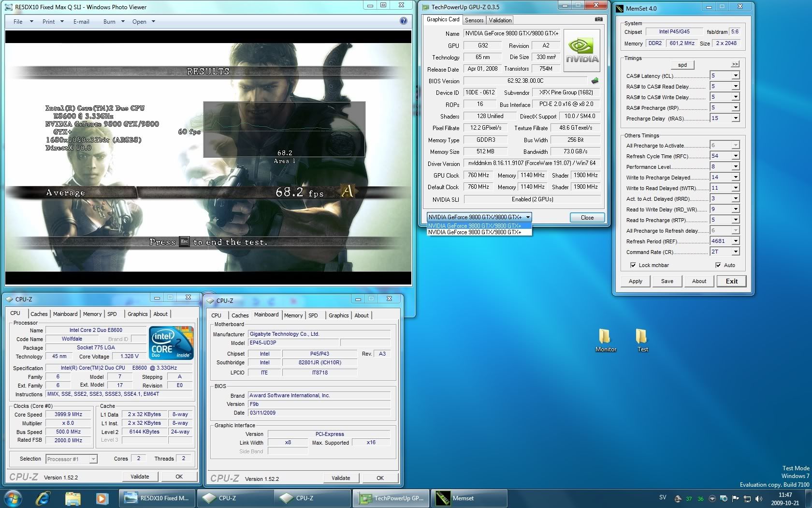812x508 pixels.
Task: Click the taskbar clock showing 11:47
Action: 785,498
